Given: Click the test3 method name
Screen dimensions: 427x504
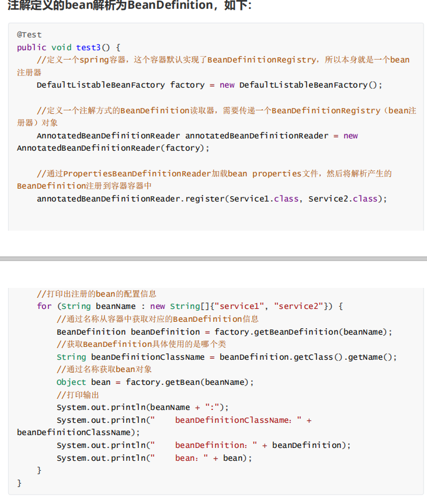Looking at the screenshot, I should click(x=88, y=47).
